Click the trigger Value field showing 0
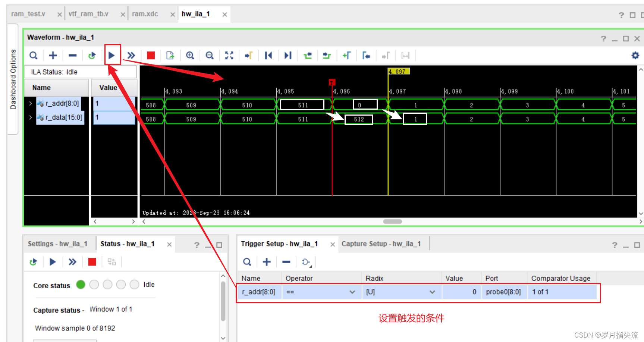 click(x=461, y=292)
